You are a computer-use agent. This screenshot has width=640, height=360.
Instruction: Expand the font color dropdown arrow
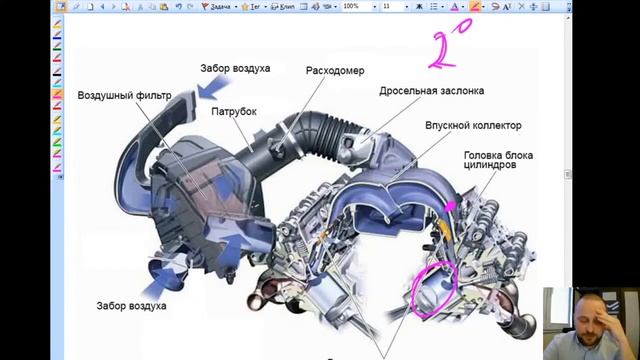point(462,7)
